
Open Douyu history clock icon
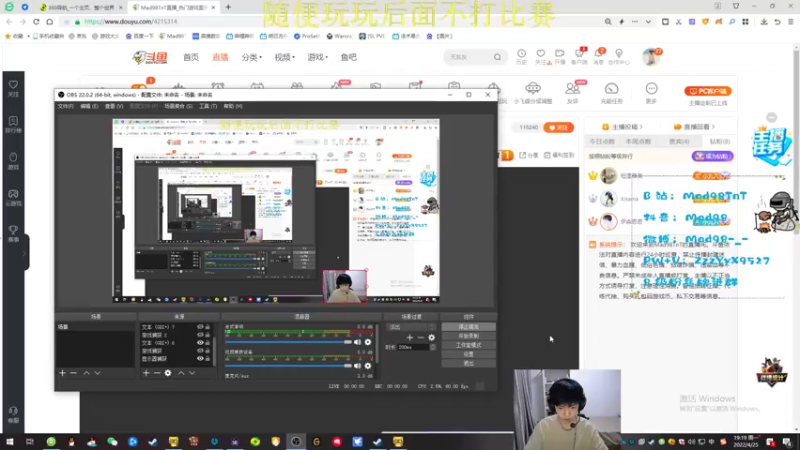coord(521,54)
